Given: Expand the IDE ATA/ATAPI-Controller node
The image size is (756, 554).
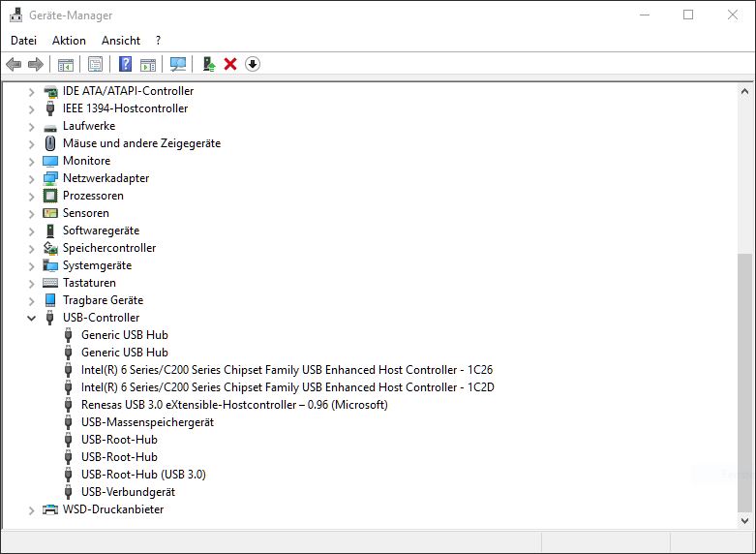Looking at the screenshot, I should pyautogui.click(x=31, y=92).
